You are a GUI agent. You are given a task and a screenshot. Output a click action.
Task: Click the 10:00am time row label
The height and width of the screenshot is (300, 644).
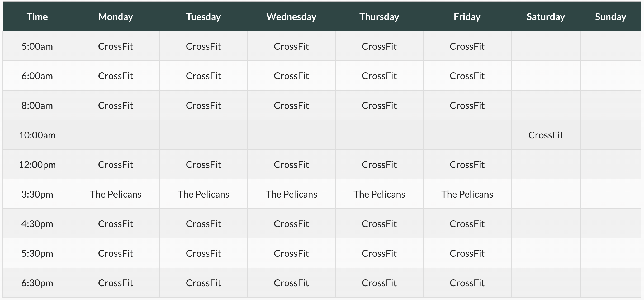[37, 135]
